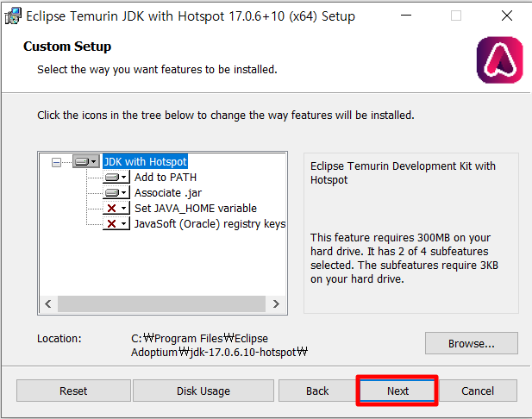Close the Eclipse Temurin Setup window

pos(507,16)
